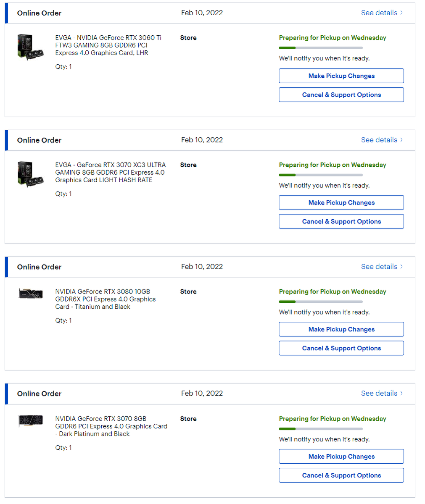The width and height of the screenshot is (425, 504).
Task: Open See details for the RTX 3060 Ti order
Action: [382, 13]
